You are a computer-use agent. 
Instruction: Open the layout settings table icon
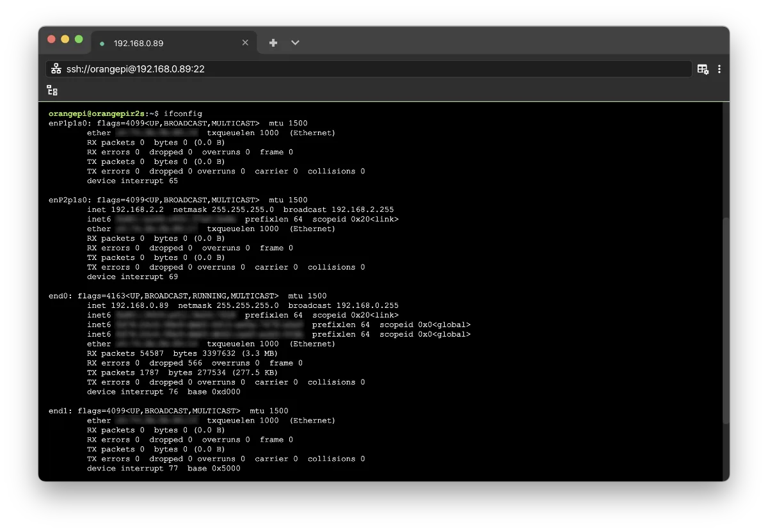click(x=703, y=69)
